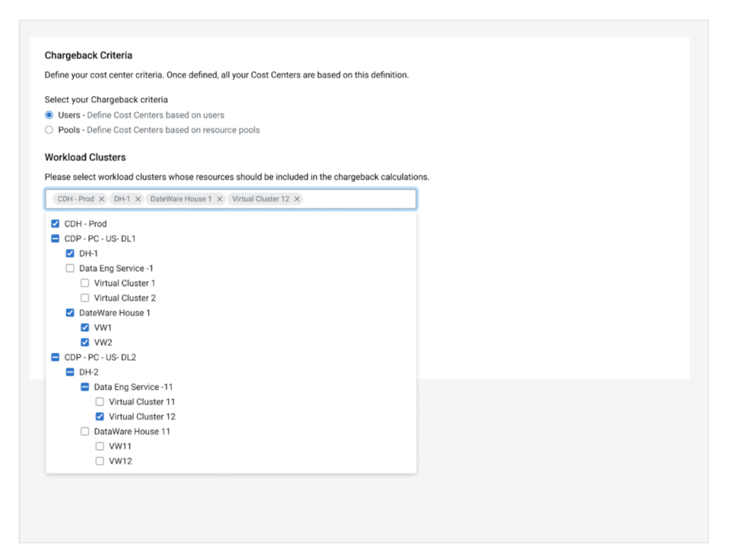
Task: Check Virtual Cluster 11
Action: pyautogui.click(x=99, y=401)
